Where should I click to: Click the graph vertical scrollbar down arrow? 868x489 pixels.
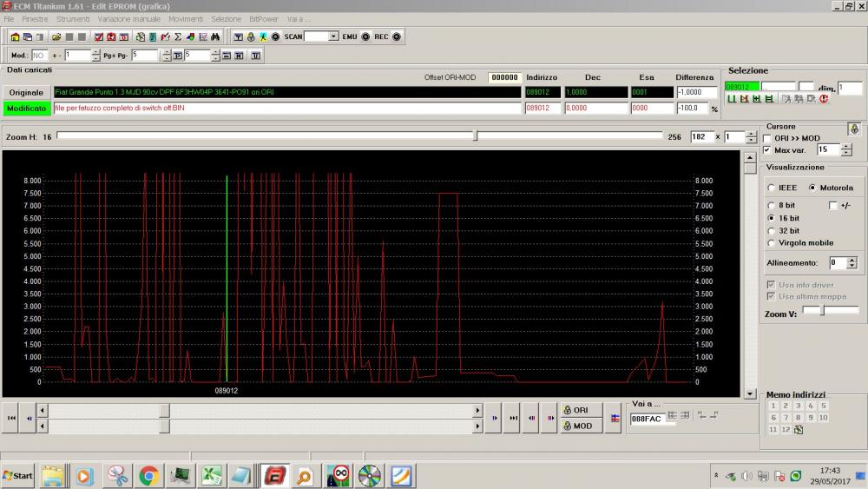pyautogui.click(x=750, y=393)
